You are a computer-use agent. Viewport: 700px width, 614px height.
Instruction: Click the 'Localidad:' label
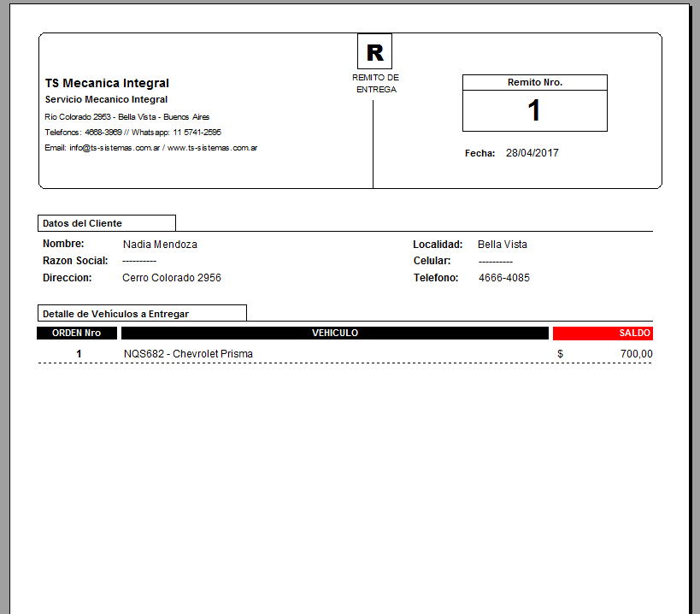438,245
